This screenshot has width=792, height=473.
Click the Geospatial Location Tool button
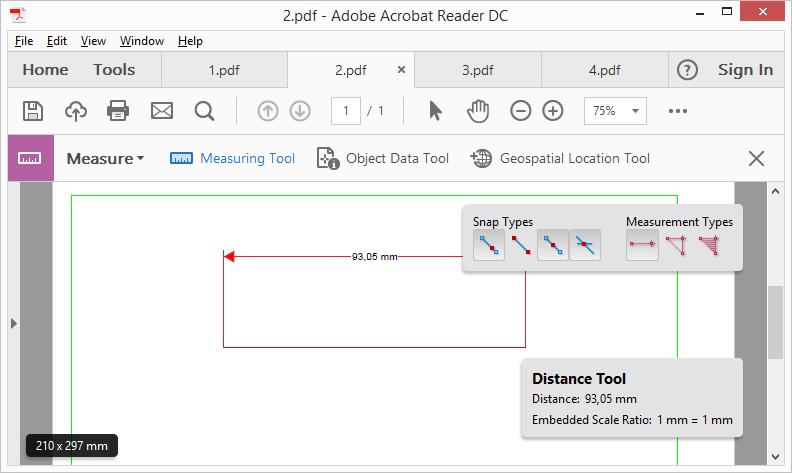(x=560, y=159)
